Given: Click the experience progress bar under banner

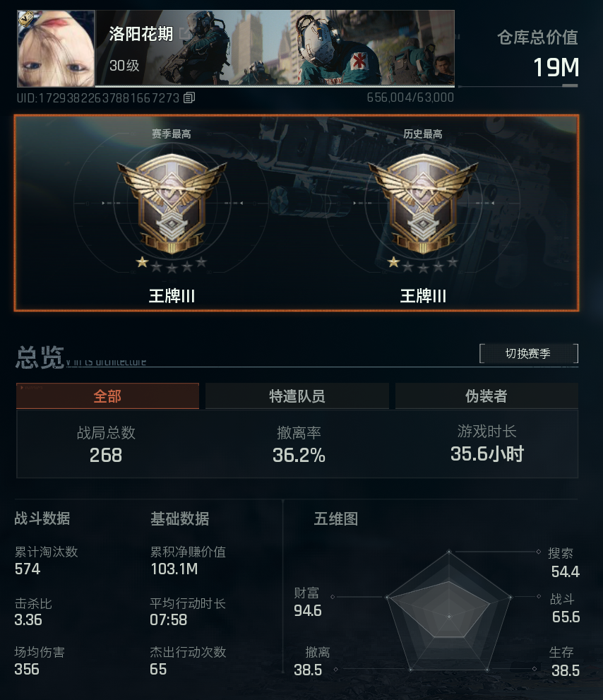Looking at the screenshot, I should 275,85.
